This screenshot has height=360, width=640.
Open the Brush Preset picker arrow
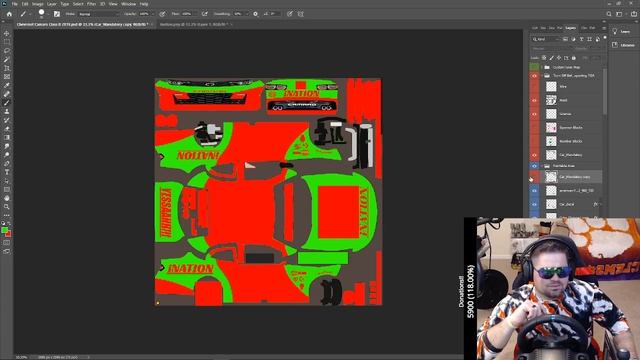(47, 14)
